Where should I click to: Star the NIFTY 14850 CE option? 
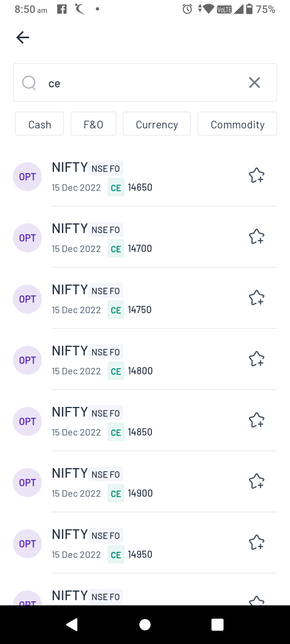(x=256, y=420)
